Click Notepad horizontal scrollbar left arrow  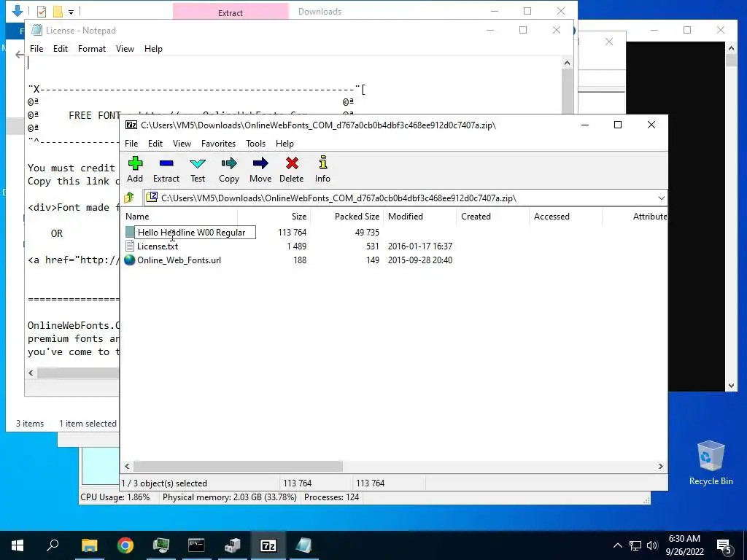pyautogui.click(x=31, y=373)
